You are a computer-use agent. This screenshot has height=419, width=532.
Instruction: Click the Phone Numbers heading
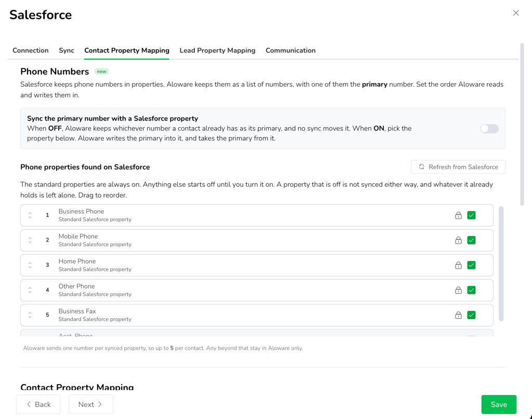click(55, 72)
